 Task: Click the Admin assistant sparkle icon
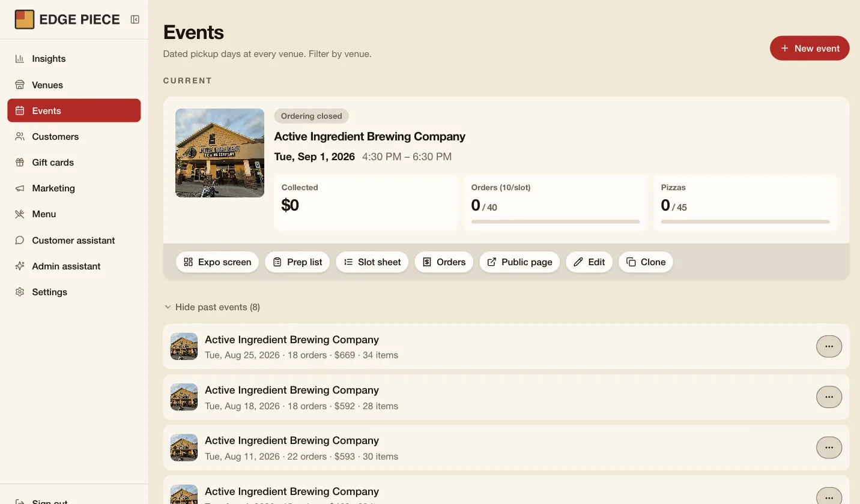pyautogui.click(x=20, y=266)
